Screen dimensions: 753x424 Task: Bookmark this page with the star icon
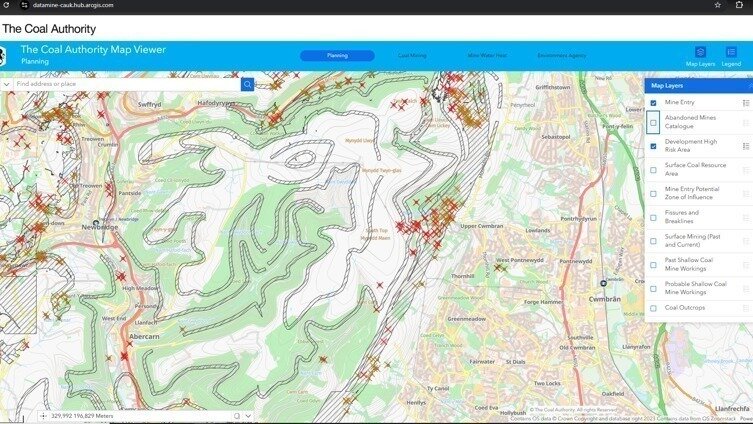click(x=717, y=5)
